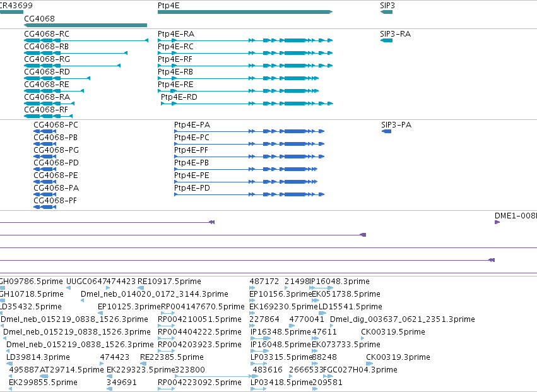Screen dimensions: 537x392
Task: Select EST AT29714.5prime
Action: [x=72, y=370]
